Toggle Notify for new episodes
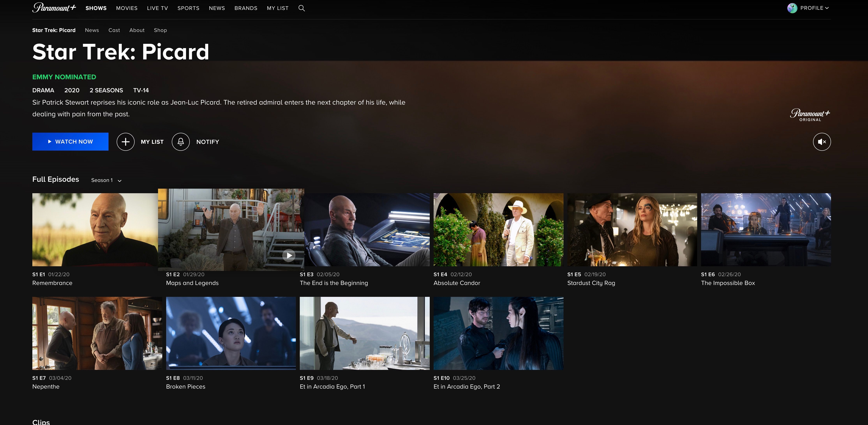This screenshot has width=868, height=425. click(195, 142)
